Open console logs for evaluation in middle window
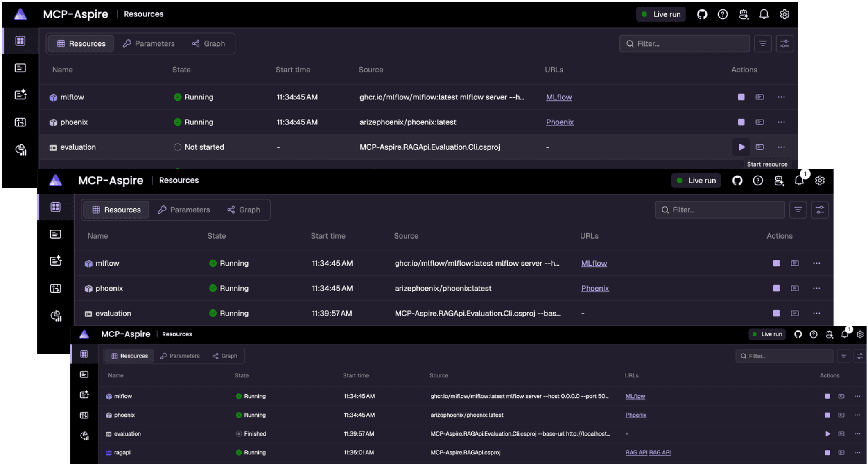 [795, 313]
